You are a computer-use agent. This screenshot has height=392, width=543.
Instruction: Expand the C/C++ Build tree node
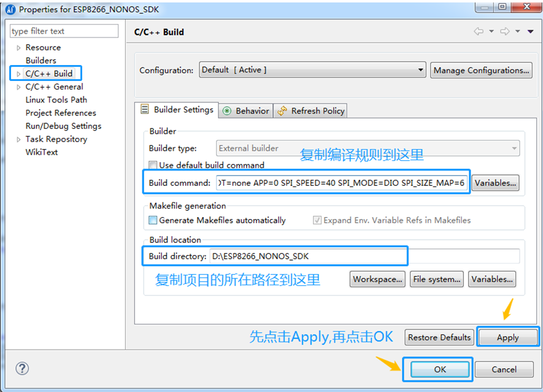18,74
